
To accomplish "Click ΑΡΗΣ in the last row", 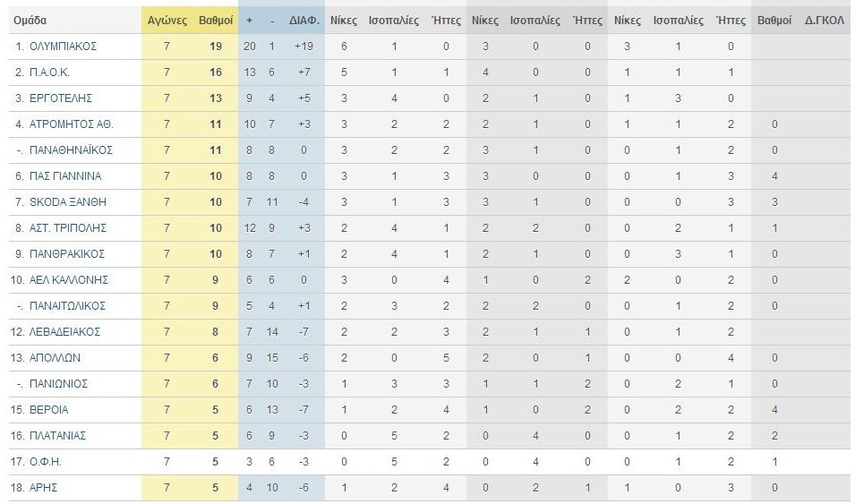I will tap(43, 488).
